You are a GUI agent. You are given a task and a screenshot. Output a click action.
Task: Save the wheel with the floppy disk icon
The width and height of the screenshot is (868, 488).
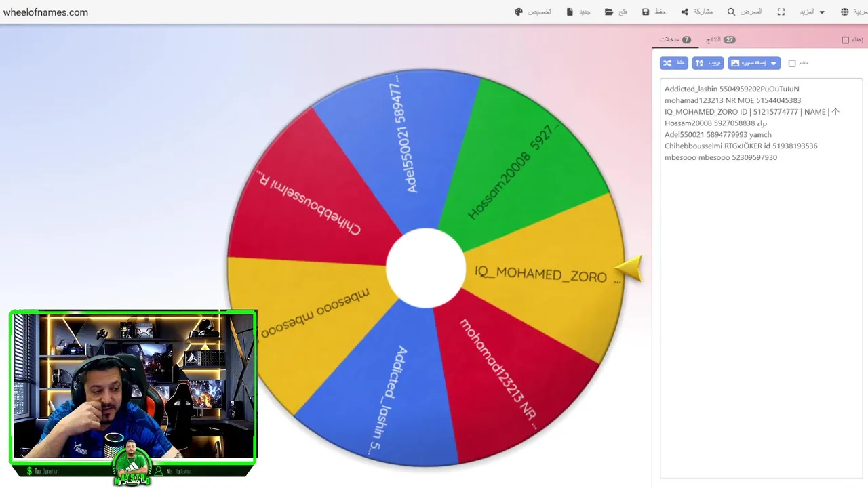[x=654, y=12]
